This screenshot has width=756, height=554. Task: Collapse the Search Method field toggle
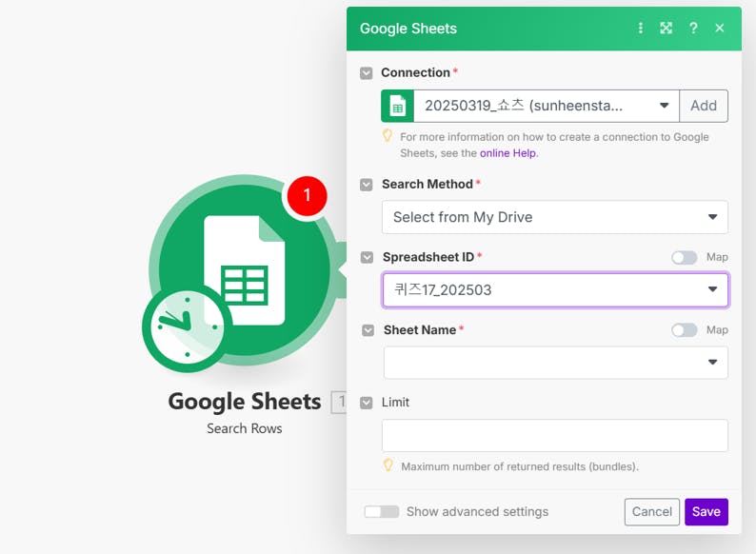(367, 184)
